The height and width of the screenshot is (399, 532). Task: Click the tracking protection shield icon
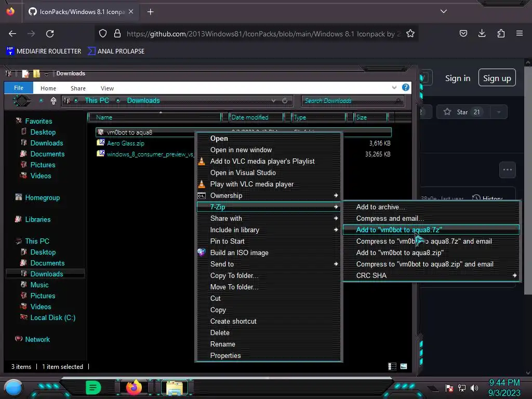tap(103, 33)
